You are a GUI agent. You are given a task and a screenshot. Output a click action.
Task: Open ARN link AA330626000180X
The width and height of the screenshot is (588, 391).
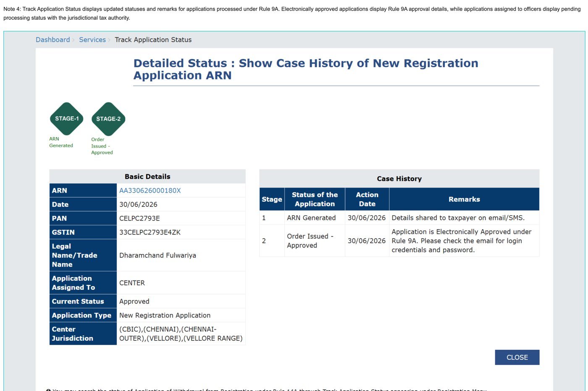[x=150, y=190]
